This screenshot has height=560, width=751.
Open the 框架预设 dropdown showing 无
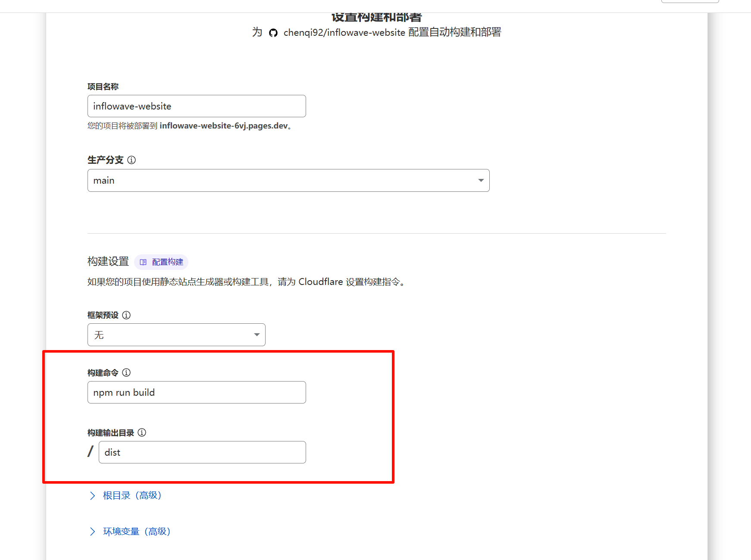pos(176,335)
